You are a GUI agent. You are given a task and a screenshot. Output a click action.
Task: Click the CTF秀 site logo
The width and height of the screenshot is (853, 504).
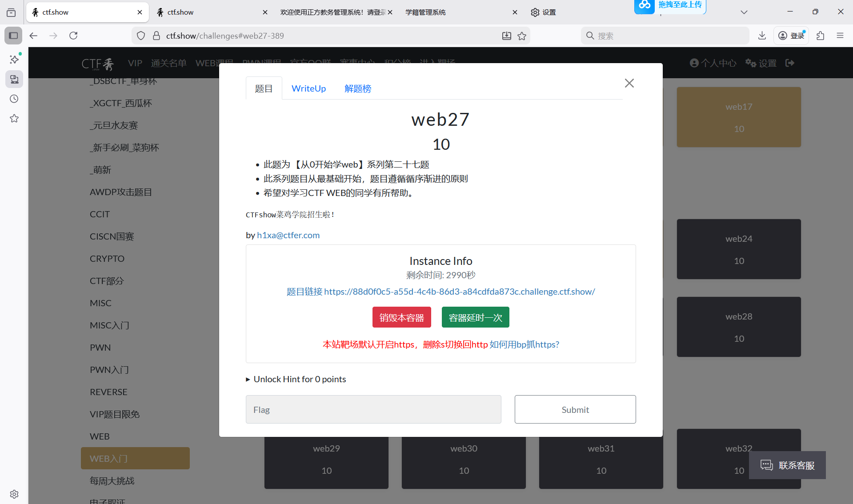(x=98, y=64)
